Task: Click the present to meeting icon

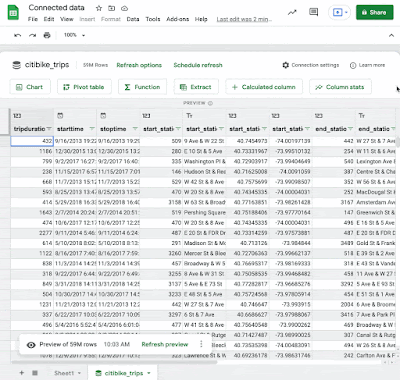Action: (x=337, y=12)
